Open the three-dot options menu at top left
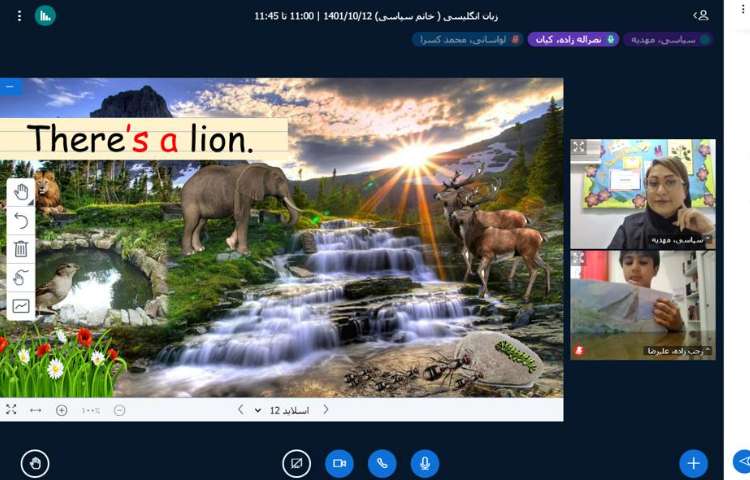This screenshot has width=750, height=480. pos(19,16)
